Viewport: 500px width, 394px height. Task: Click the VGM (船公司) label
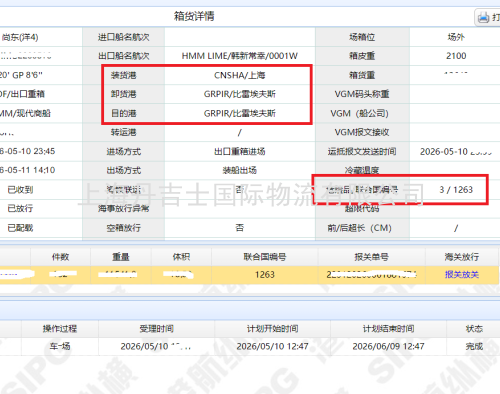[360, 113]
